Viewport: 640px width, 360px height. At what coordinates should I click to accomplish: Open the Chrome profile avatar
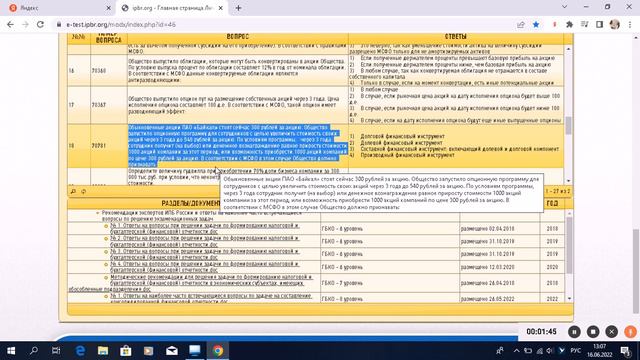coord(615,24)
